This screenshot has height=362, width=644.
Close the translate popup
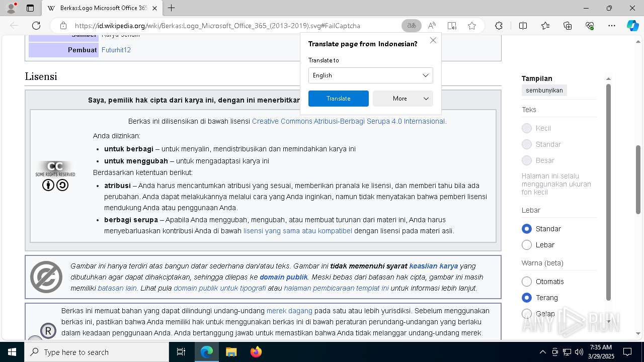pos(433,40)
